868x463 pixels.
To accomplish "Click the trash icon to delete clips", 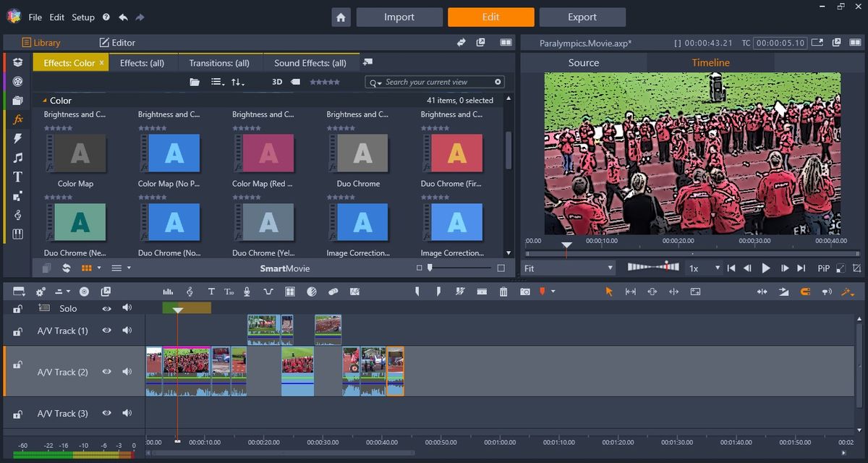I will pyautogui.click(x=503, y=291).
